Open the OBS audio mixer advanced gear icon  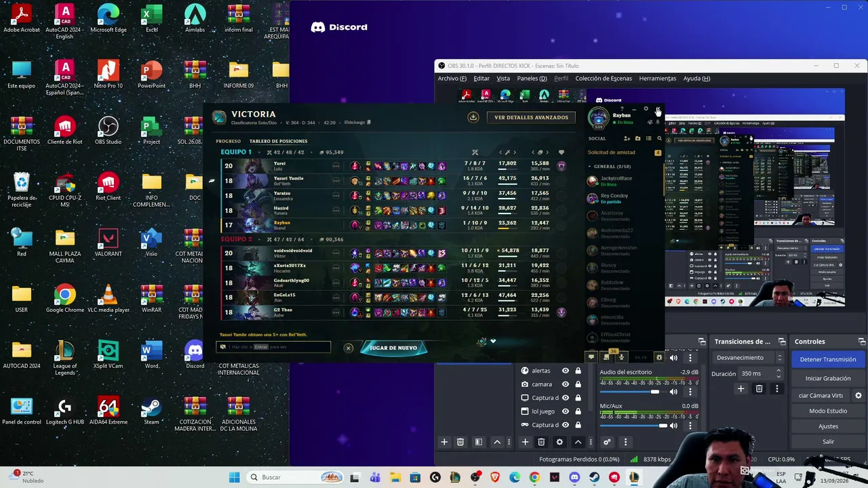[x=607, y=442]
